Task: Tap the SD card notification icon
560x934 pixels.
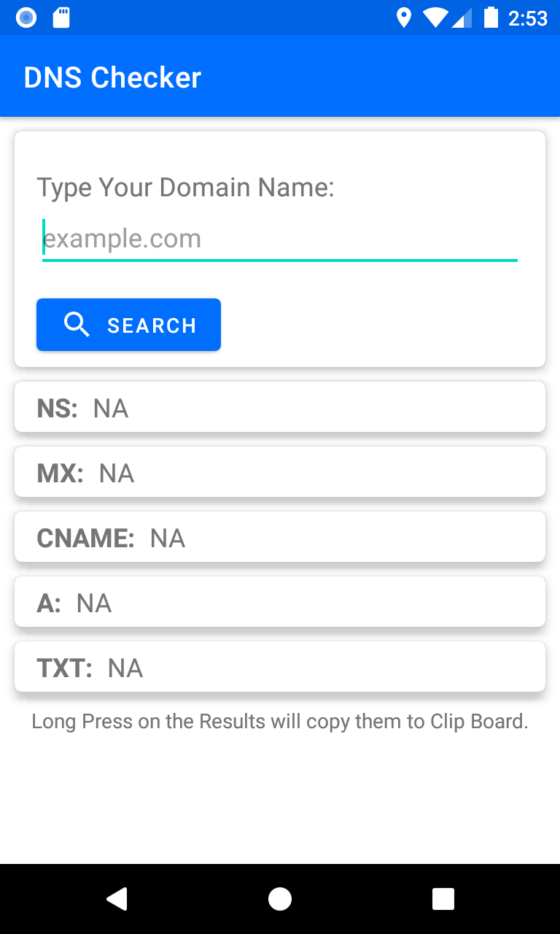Action: (x=62, y=18)
